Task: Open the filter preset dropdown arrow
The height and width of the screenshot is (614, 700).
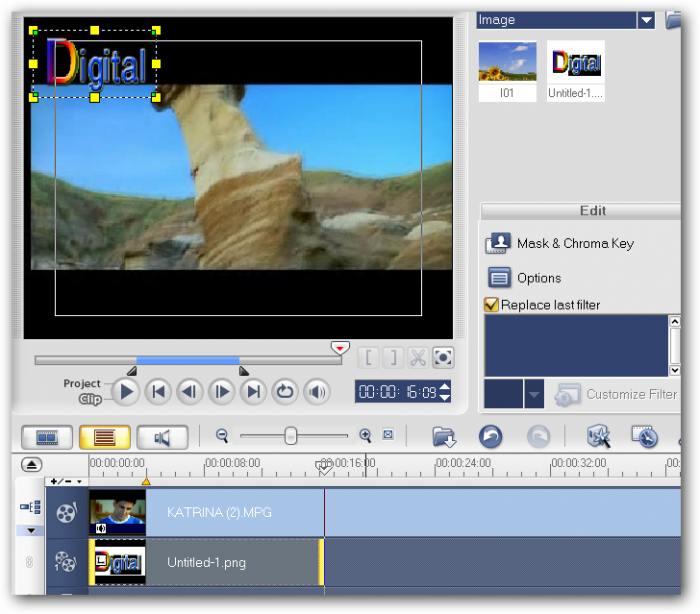Action: pyautogui.click(x=534, y=394)
